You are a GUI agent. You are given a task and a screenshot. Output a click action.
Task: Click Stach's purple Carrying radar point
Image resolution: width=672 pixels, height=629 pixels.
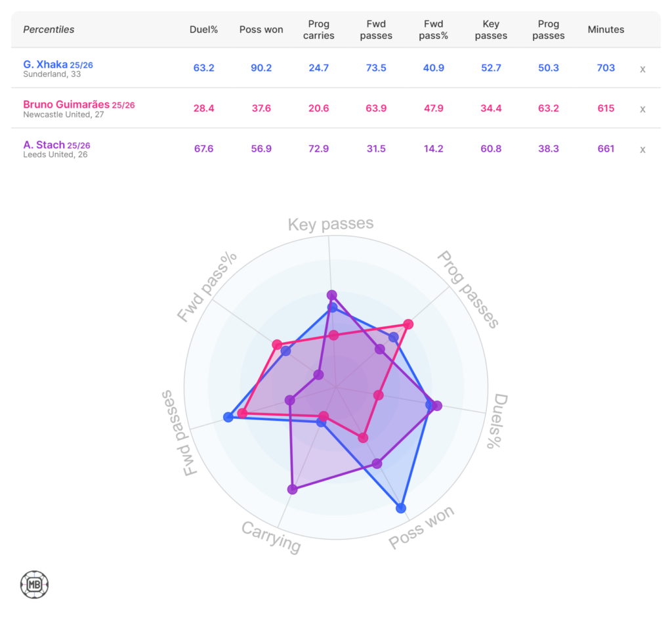tap(293, 489)
